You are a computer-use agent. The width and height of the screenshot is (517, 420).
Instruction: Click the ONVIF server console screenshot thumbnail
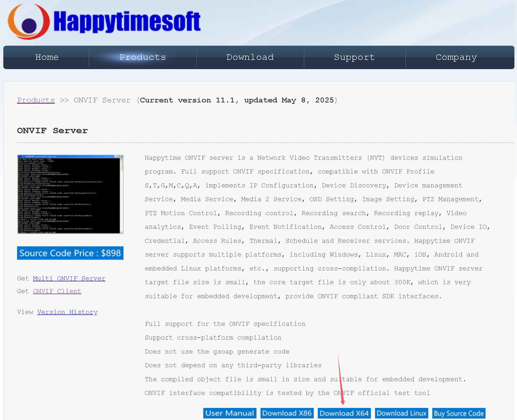point(70,194)
